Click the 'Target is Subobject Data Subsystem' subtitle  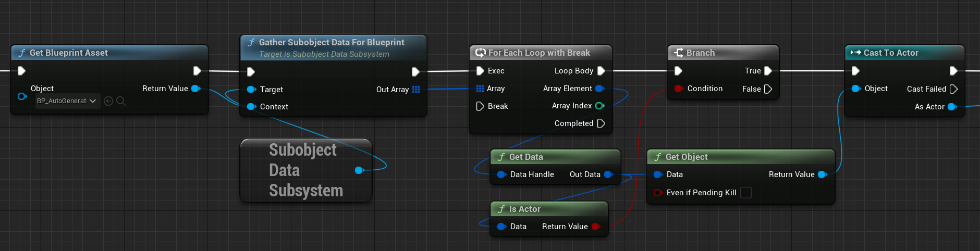324,54
